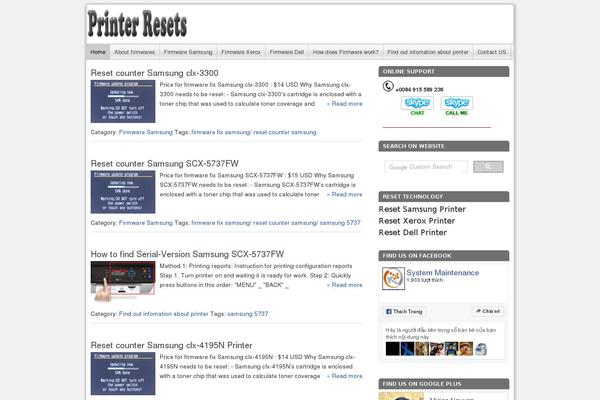
Task: Click the phone icon in Online Support
Action: tap(388, 87)
